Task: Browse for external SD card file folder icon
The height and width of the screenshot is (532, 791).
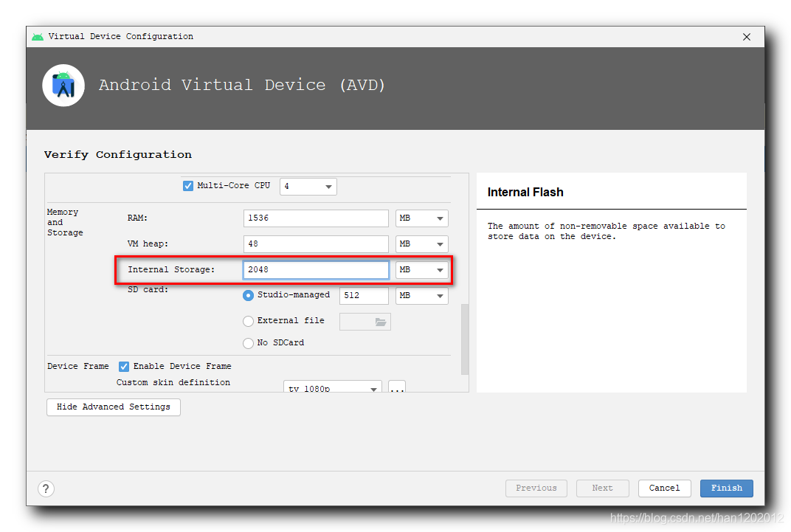Action: tap(380, 322)
